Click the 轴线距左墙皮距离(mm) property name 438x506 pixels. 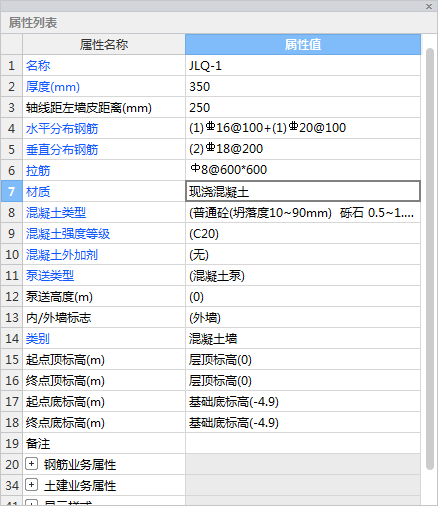pyautogui.click(x=89, y=108)
